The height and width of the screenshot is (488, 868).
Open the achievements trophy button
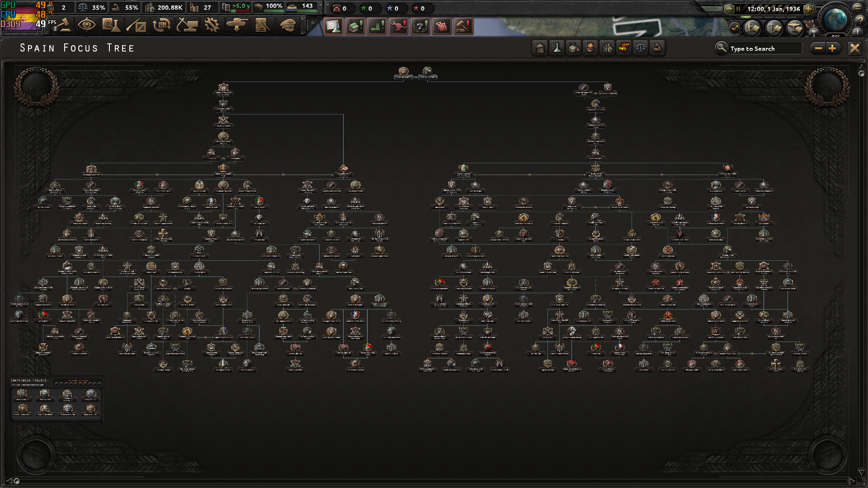pos(814,32)
